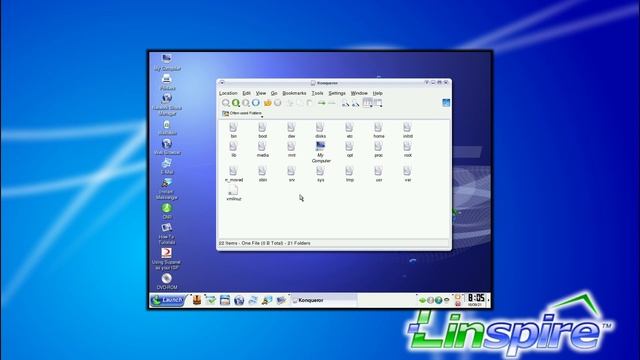Click the green arrow system tray icon

point(422,300)
